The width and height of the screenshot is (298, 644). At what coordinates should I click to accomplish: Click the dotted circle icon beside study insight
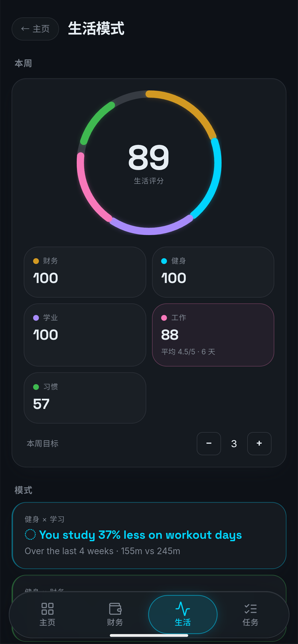click(x=30, y=534)
